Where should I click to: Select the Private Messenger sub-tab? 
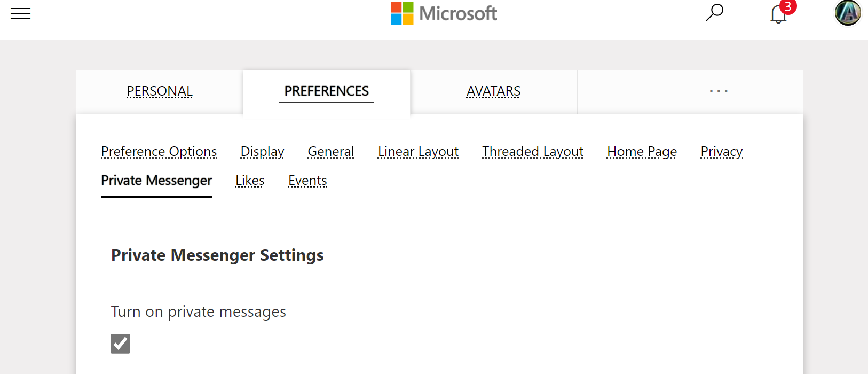156,181
